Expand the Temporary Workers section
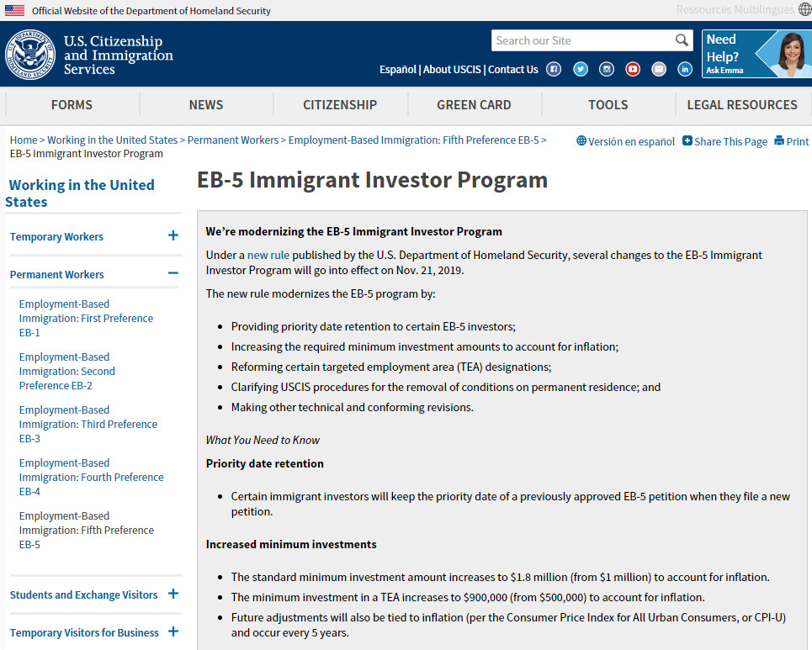This screenshot has height=650, width=812. point(173,235)
